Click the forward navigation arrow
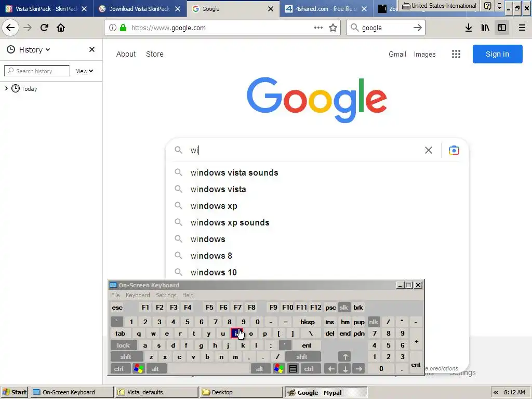Screen dimensions: 532x399 (x=28, y=28)
